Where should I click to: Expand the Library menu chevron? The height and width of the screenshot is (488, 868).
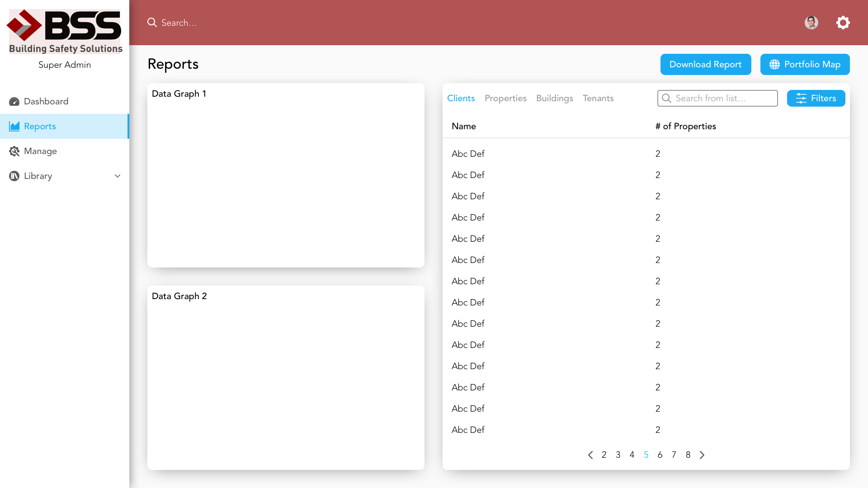[x=118, y=176]
